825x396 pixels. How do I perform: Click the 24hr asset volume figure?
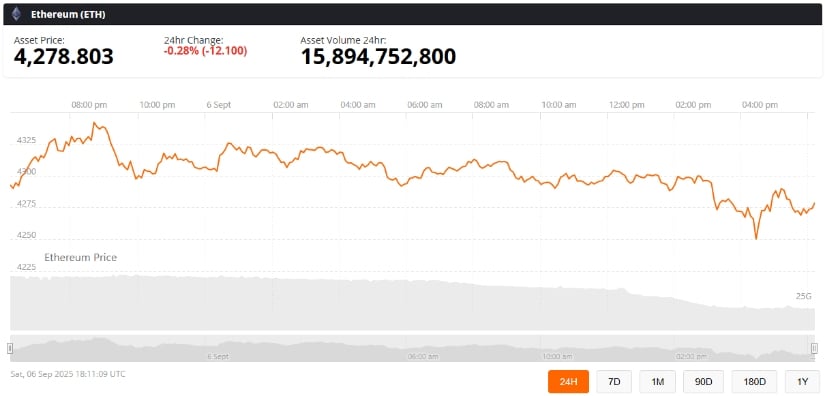point(378,57)
